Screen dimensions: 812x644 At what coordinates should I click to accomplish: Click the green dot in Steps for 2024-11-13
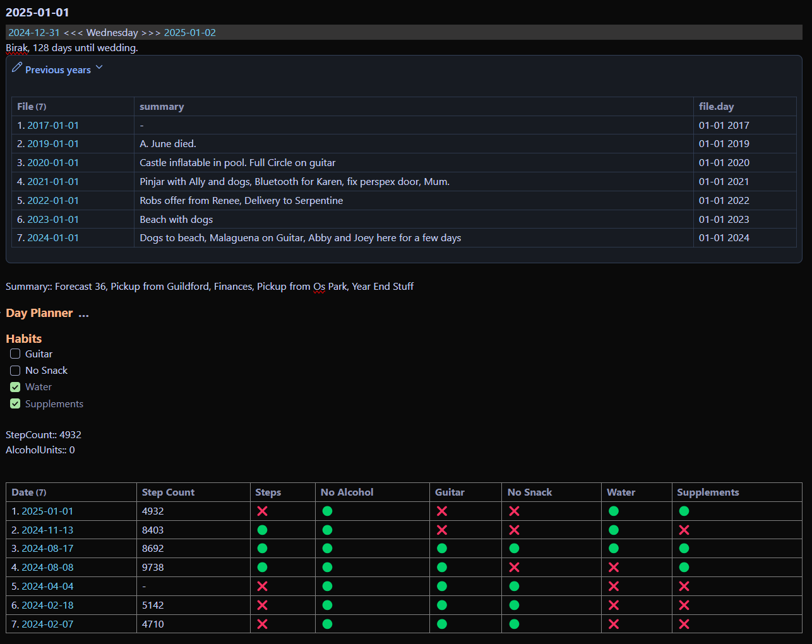tap(262, 530)
